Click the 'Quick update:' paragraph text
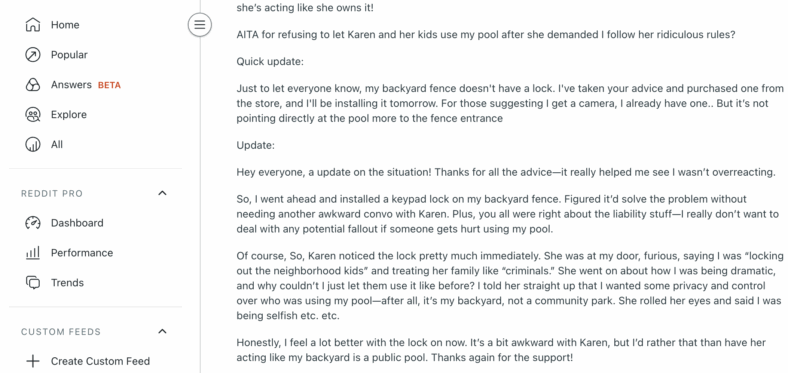Image resolution: width=788 pixels, height=373 pixels. click(270, 62)
